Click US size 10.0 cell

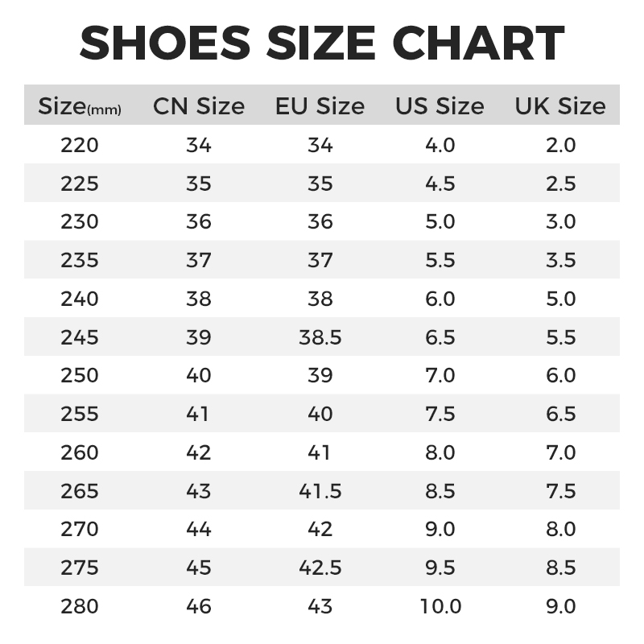pos(440,606)
